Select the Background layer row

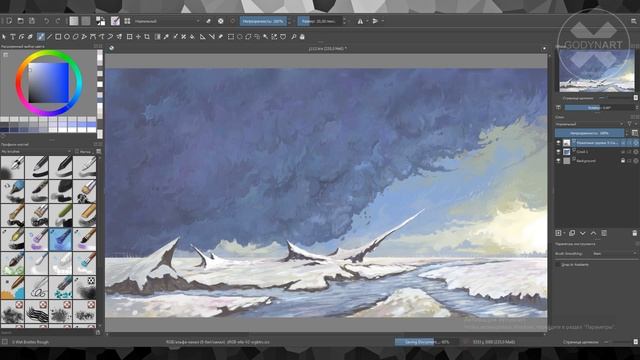pos(597,161)
